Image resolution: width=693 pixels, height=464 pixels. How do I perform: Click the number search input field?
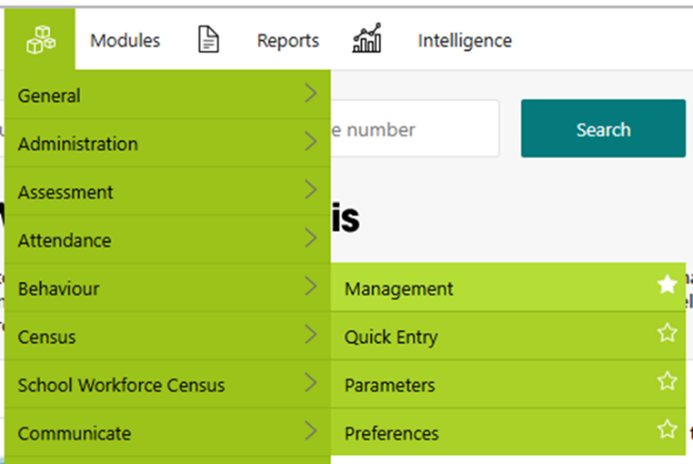(x=410, y=129)
